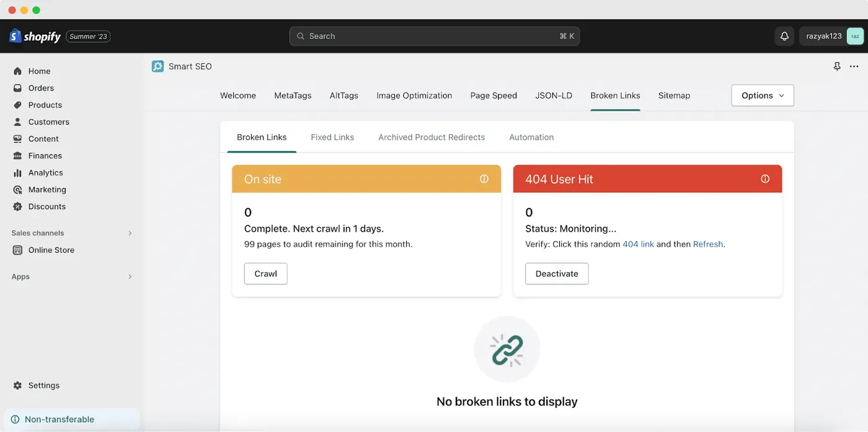Select the top Broken Links app tab
Image resolution: width=868 pixels, height=432 pixels.
(x=615, y=95)
